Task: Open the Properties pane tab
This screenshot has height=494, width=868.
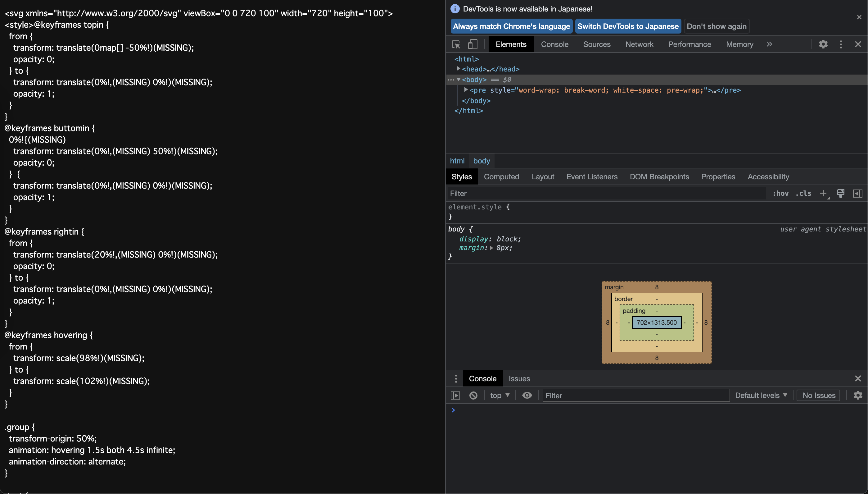Action: click(718, 177)
